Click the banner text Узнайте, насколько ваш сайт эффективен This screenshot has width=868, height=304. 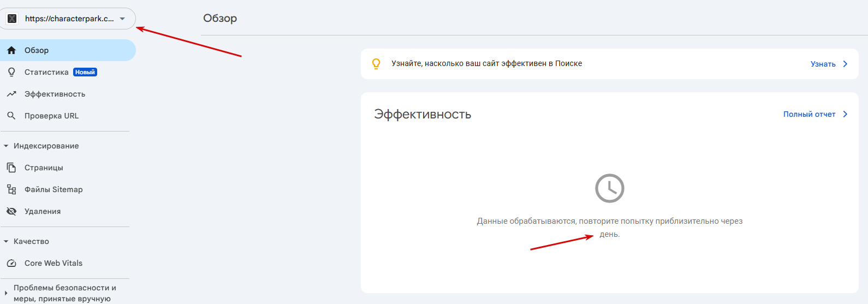487,63
